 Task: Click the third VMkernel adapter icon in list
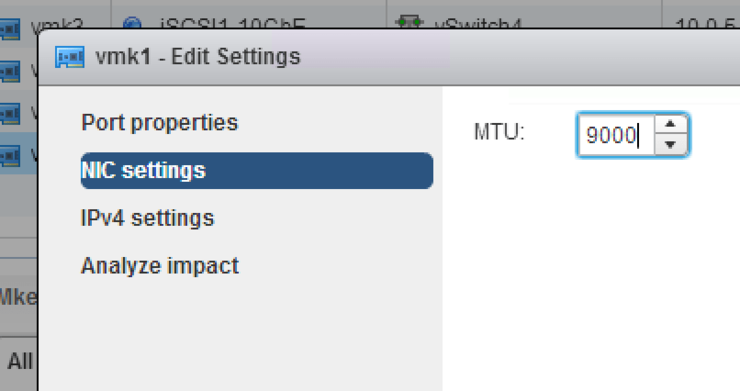pos(10,114)
